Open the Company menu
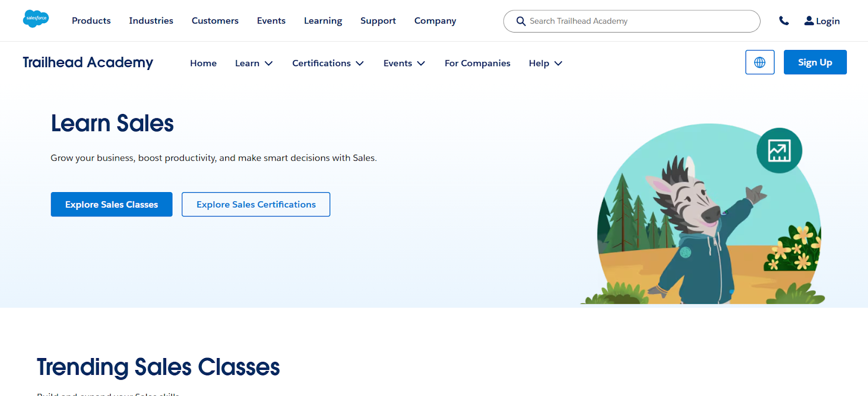This screenshot has width=868, height=396. coord(435,21)
